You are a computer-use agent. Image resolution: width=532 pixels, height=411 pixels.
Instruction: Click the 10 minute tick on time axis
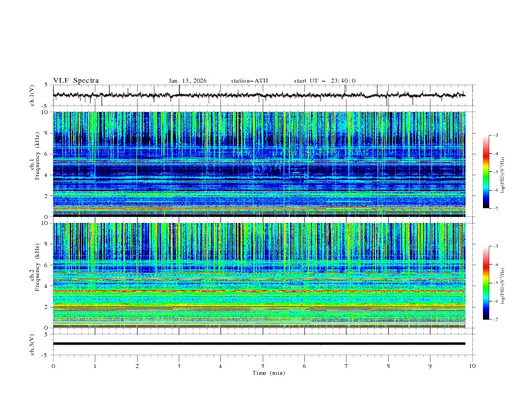(x=472, y=366)
